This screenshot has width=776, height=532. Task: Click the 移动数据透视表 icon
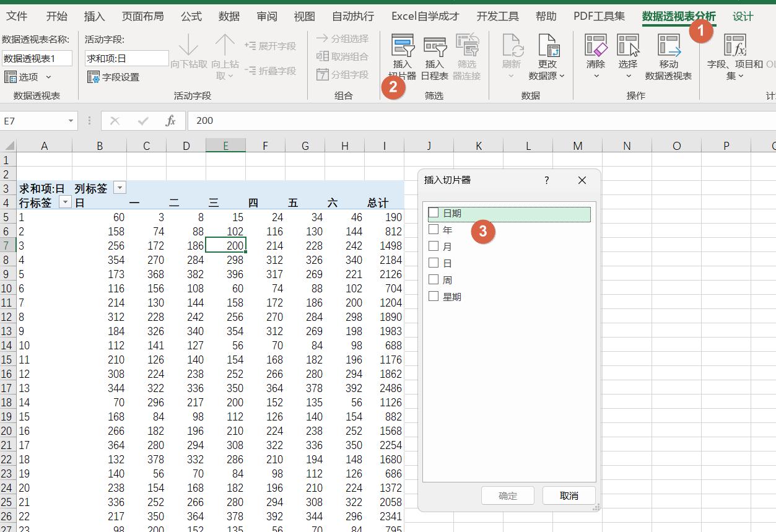(x=668, y=47)
